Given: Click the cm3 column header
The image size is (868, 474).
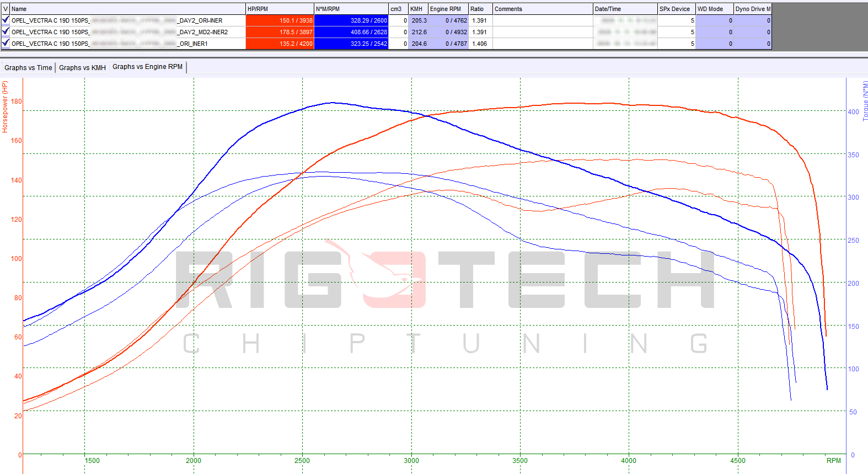Looking at the screenshot, I should pos(398,9).
